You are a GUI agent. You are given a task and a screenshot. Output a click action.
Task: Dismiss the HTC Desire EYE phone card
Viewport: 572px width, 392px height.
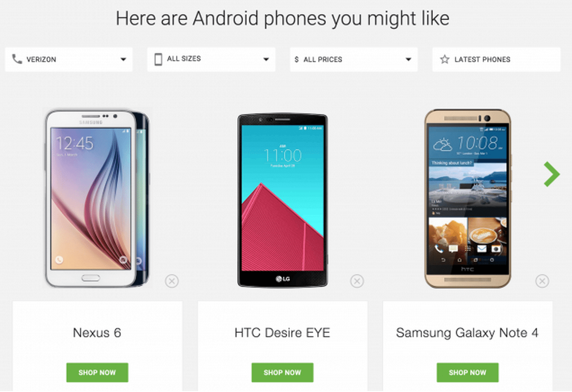[357, 281]
